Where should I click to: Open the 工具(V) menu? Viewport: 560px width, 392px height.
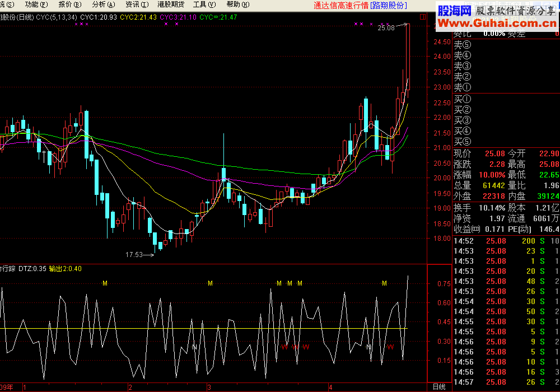click(x=204, y=4)
